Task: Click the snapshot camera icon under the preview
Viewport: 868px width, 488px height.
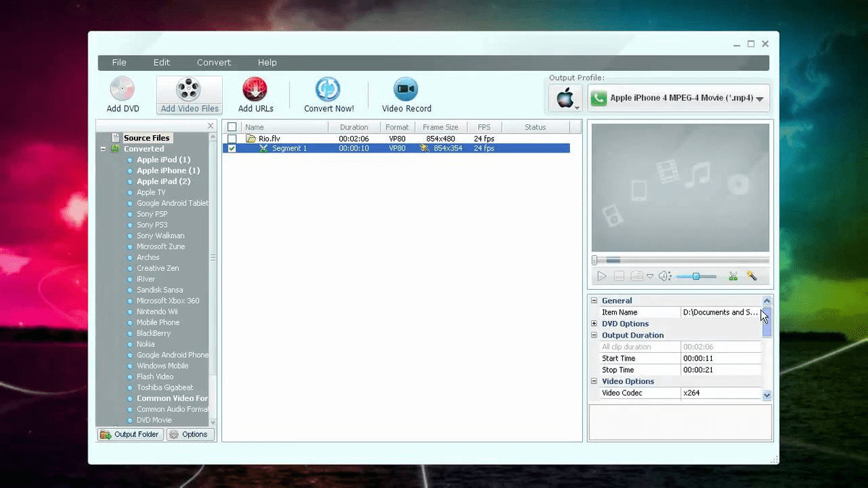Action: tap(637, 275)
